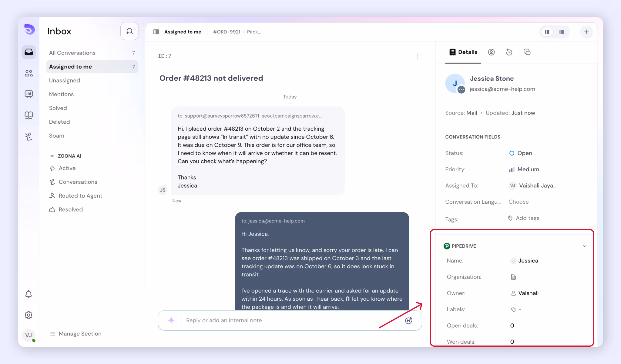Open the Inbox icon in left sidebar

pyautogui.click(x=29, y=52)
